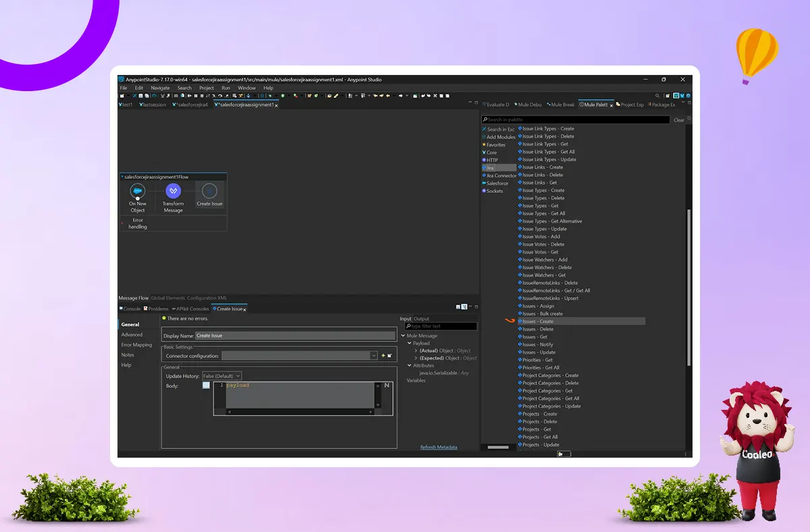810x532 pixels.
Task: Select Project Categories - Create operation
Action: [548, 375]
